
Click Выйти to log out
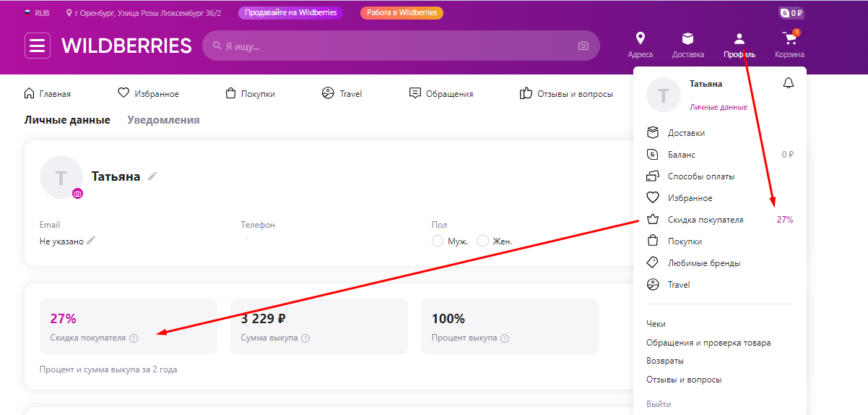[659, 404]
